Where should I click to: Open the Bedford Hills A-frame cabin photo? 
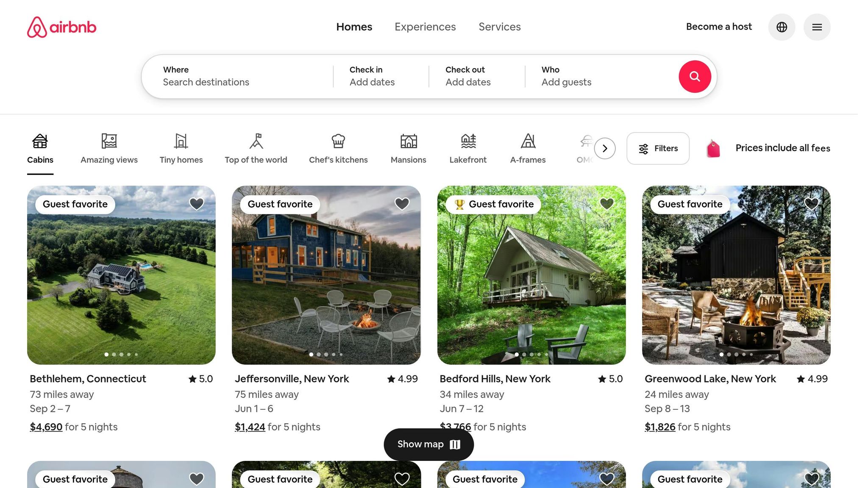click(x=531, y=275)
